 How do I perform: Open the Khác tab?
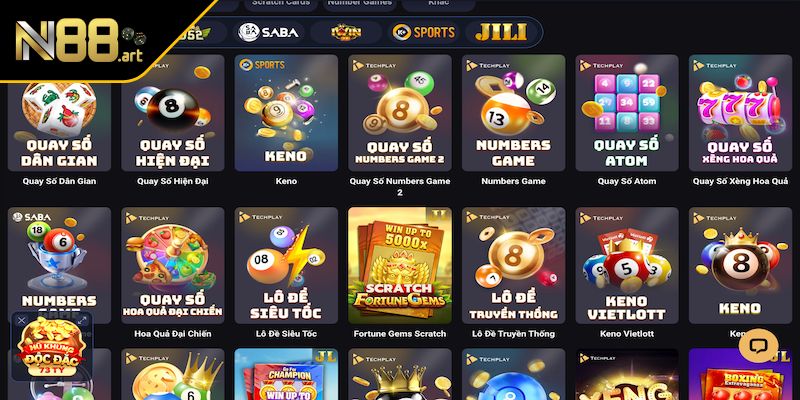click(x=438, y=3)
